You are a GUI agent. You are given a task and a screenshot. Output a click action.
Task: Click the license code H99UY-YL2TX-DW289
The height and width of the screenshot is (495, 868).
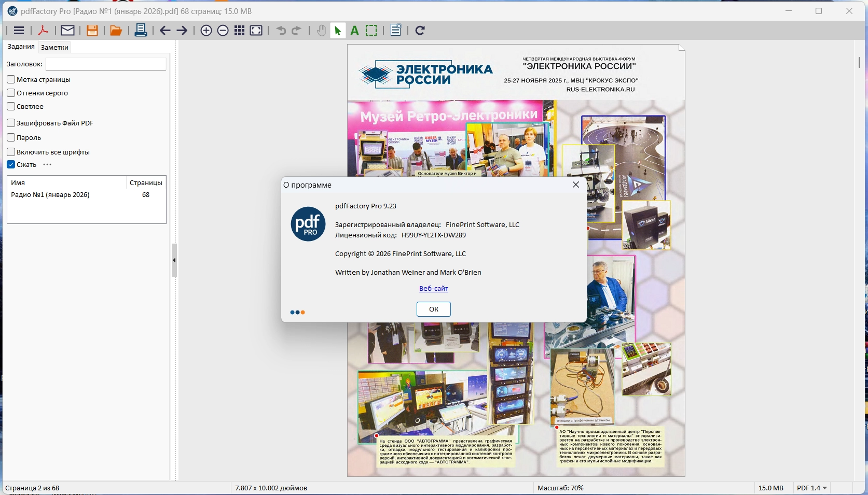(434, 235)
